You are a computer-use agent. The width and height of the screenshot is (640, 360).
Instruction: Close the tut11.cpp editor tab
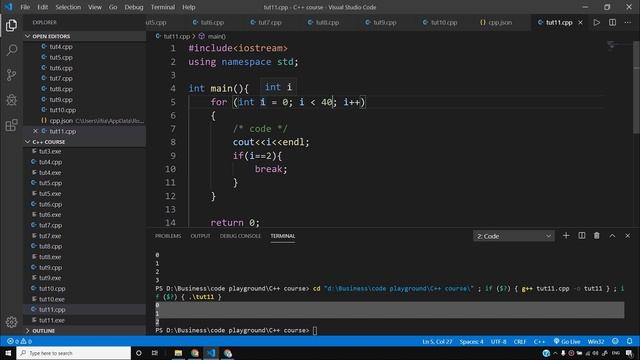[x=580, y=22]
